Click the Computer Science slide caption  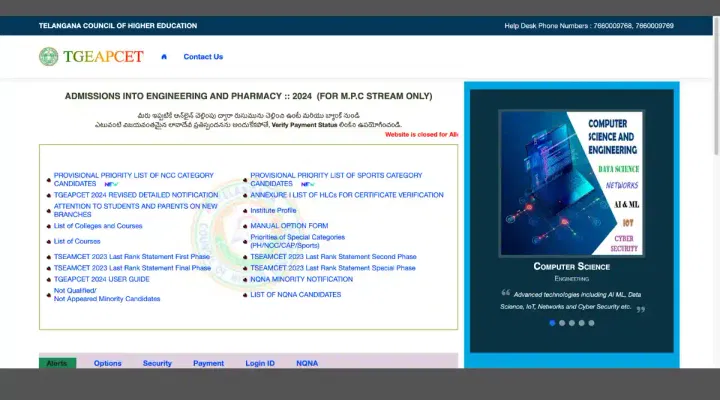coord(572,267)
